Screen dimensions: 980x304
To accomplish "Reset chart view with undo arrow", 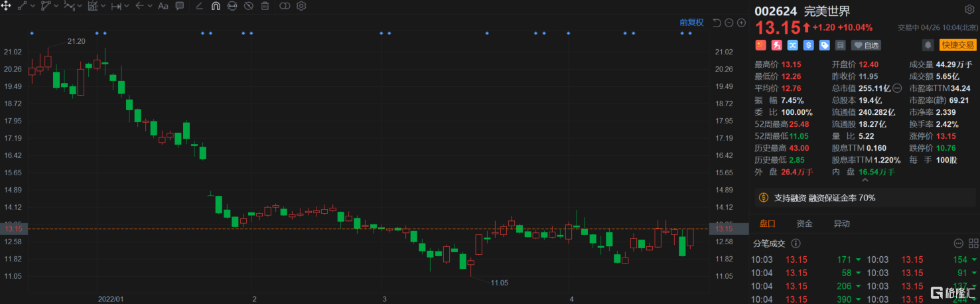I will pos(717,23).
